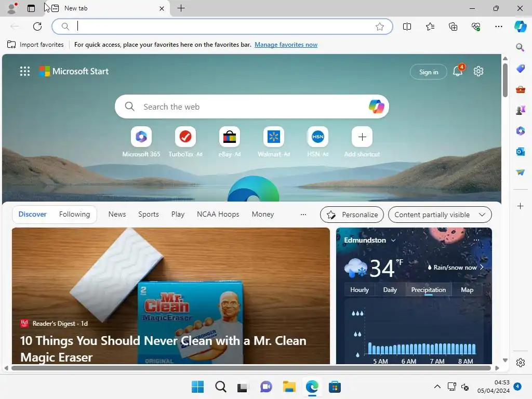Open Browser essentials heart icon
This screenshot has height=399, width=532.
(x=476, y=26)
